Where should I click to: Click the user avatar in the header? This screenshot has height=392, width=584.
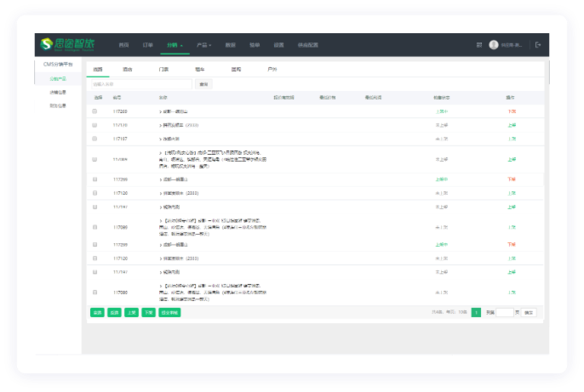[494, 44]
